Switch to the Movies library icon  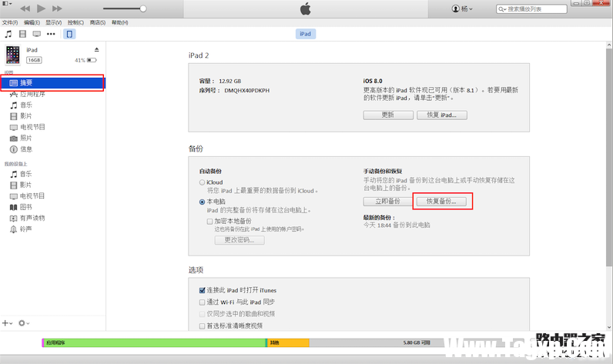[x=22, y=34]
